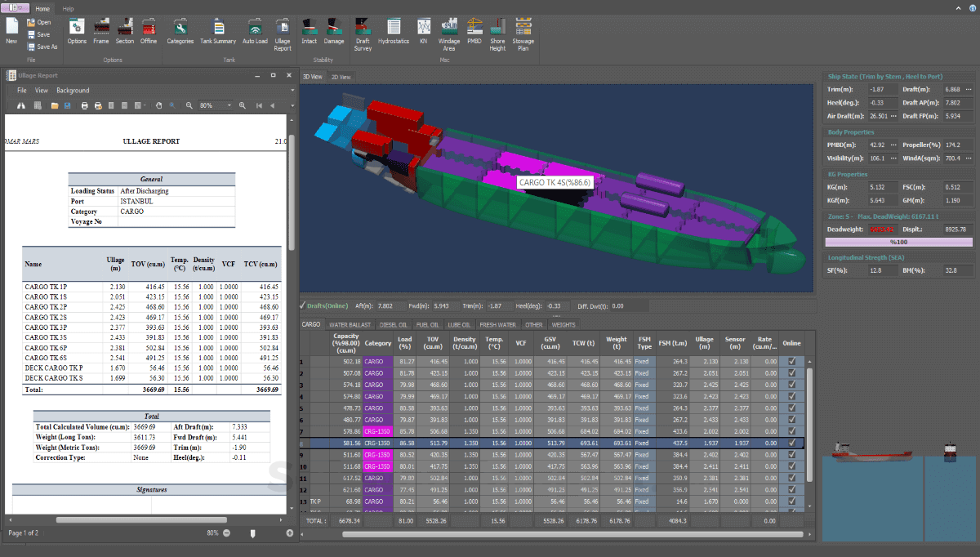Toggle Online status for CARGO TK 1P
Screen dimensions: 980x557
[791, 362]
